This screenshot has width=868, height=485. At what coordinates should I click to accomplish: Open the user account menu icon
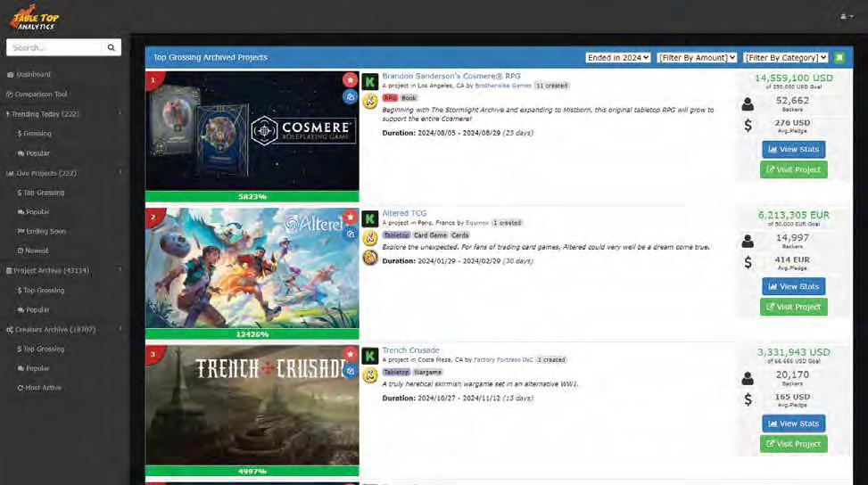pyautogui.click(x=847, y=17)
